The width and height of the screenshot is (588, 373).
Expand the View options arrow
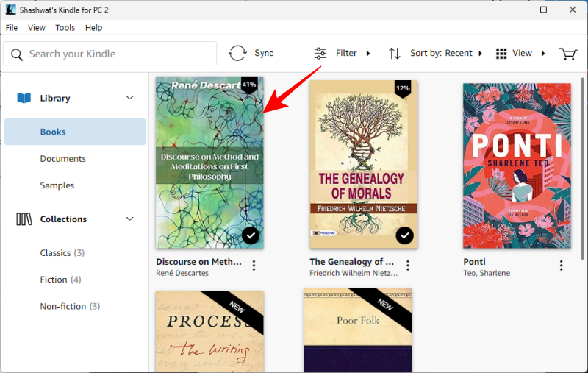click(543, 53)
